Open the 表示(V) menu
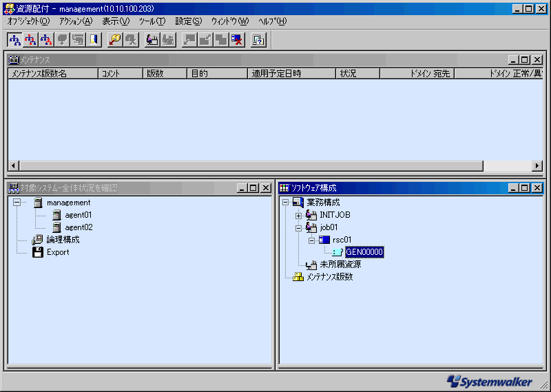 pos(116,21)
